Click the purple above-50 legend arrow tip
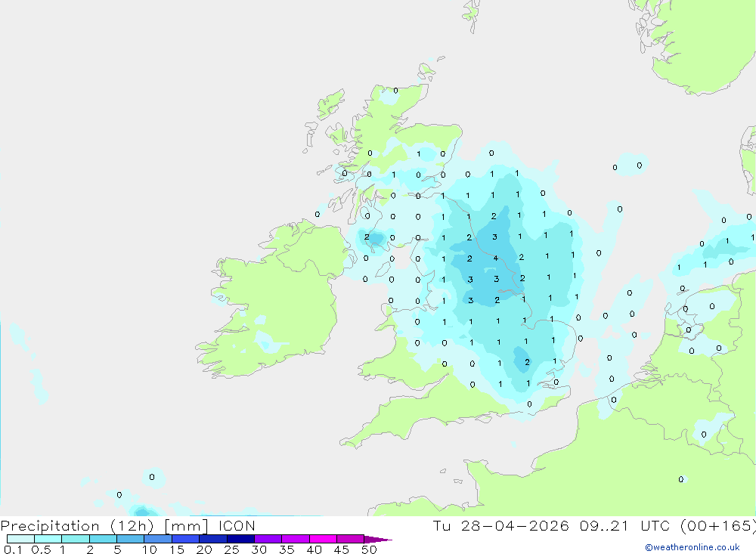 [379, 539]
